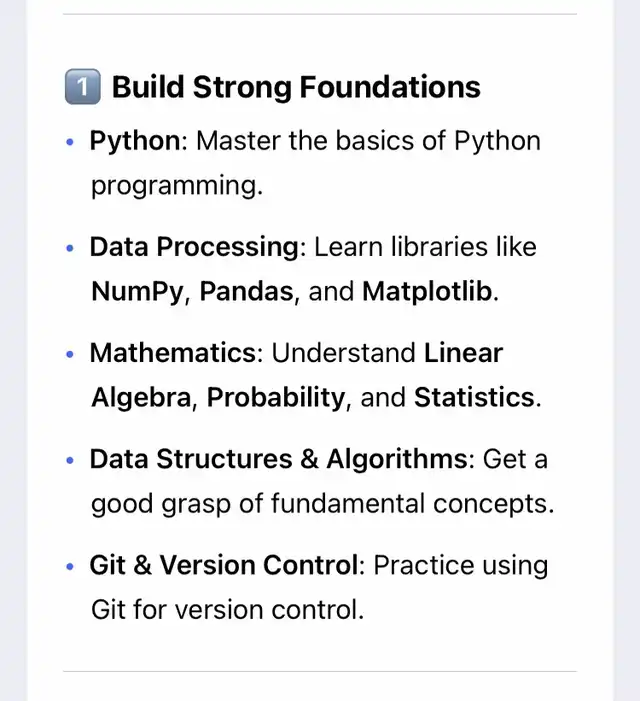
Task: Click the bullet dot beside Python
Action: [70, 142]
